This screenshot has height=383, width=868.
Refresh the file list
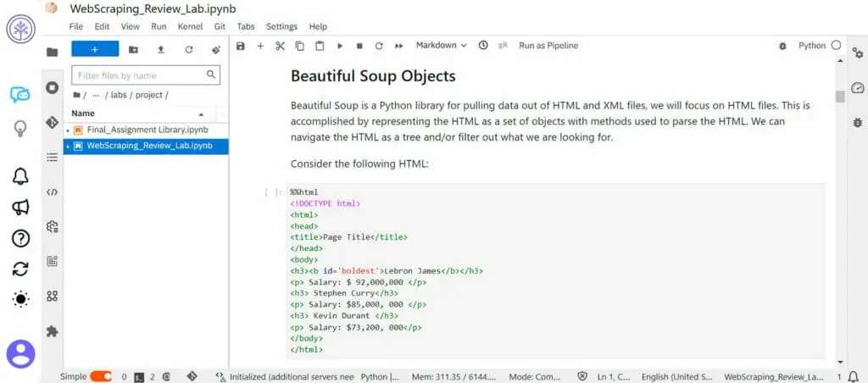pyautogui.click(x=189, y=49)
